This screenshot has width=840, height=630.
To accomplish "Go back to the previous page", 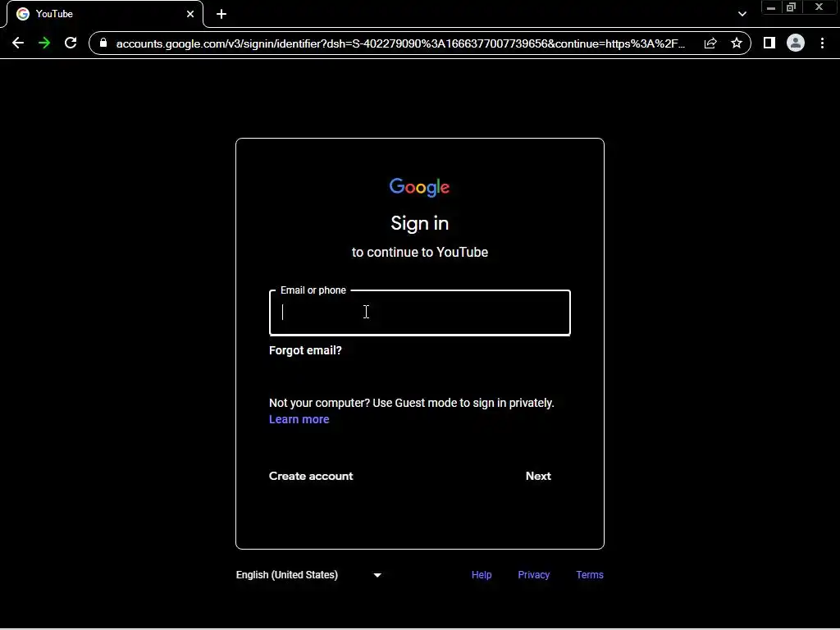I will coord(18,43).
